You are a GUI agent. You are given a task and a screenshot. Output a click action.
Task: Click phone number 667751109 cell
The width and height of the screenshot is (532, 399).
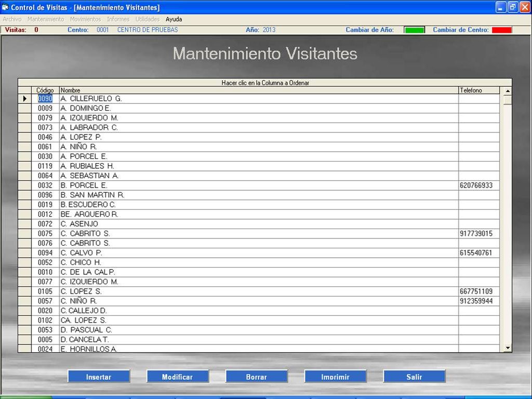[476, 291]
